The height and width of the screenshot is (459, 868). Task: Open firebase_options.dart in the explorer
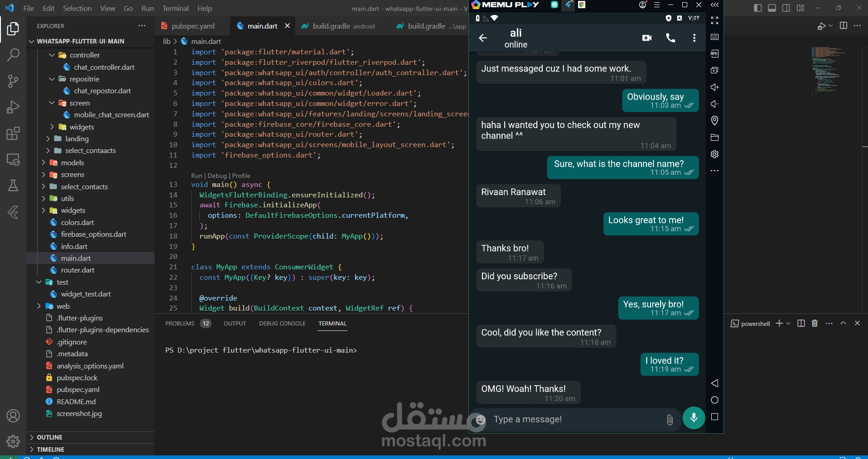tap(94, 234)
